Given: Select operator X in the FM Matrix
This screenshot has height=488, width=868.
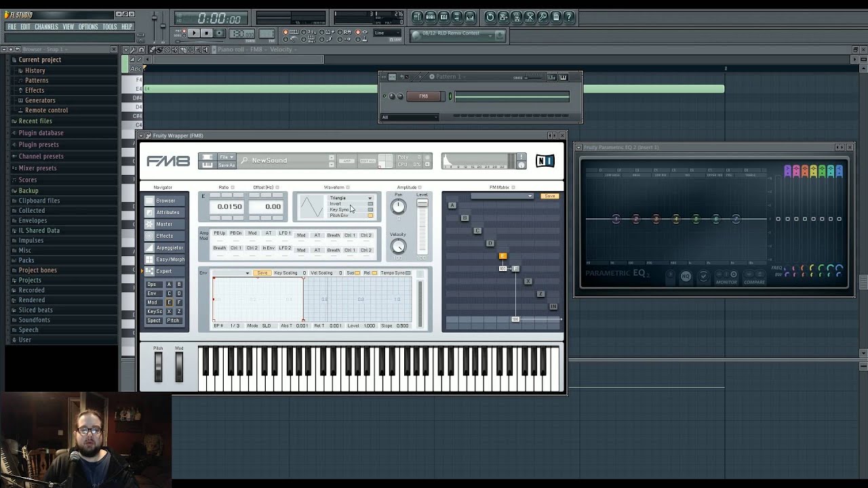Looking at the screenshot, I should click(528, 281).
